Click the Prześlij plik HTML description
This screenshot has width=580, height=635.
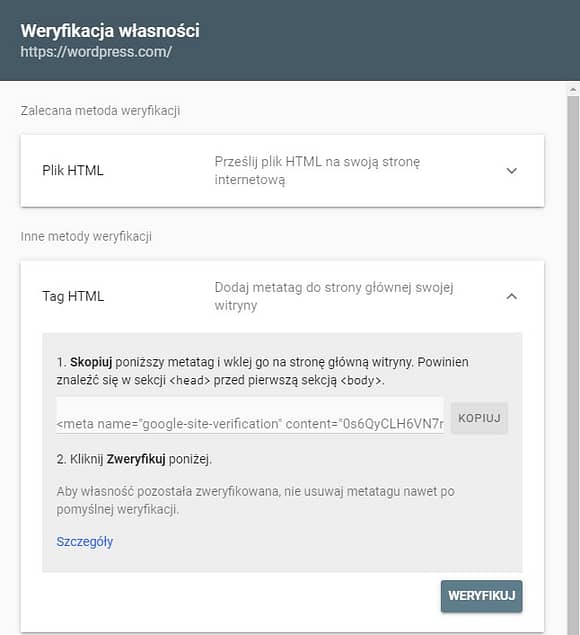click(317, 170)
